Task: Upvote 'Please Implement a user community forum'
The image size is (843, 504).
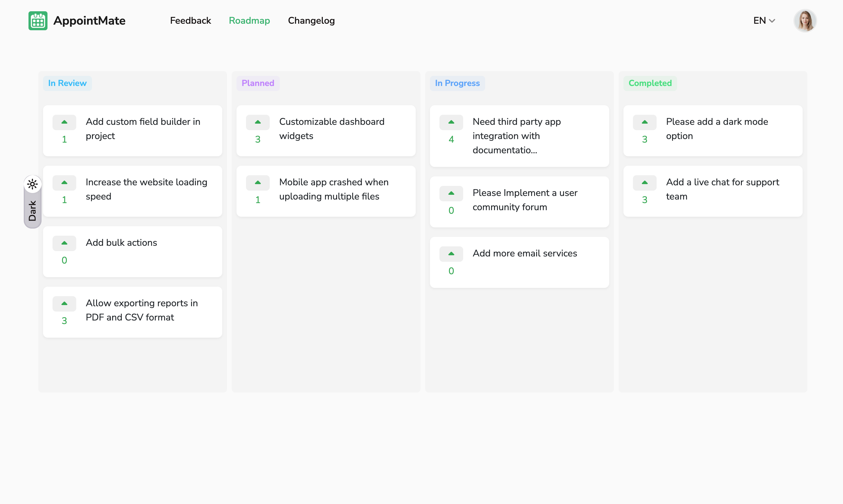Action: [451, 193]
